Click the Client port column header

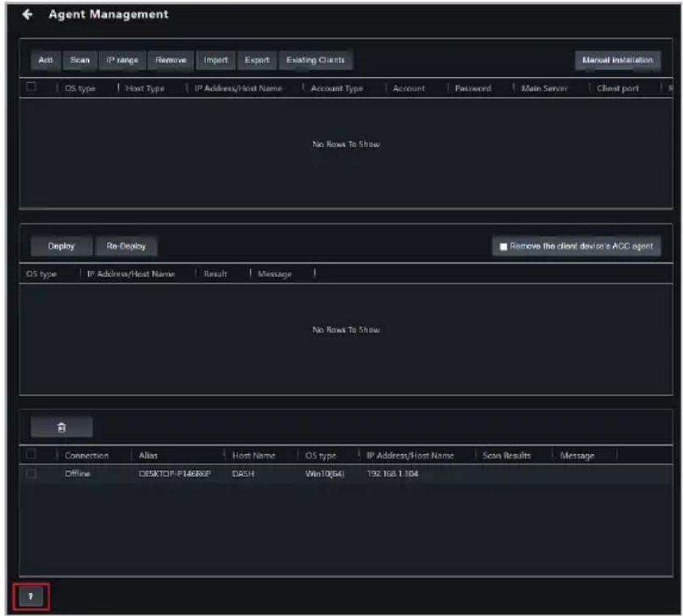[618, 88]
